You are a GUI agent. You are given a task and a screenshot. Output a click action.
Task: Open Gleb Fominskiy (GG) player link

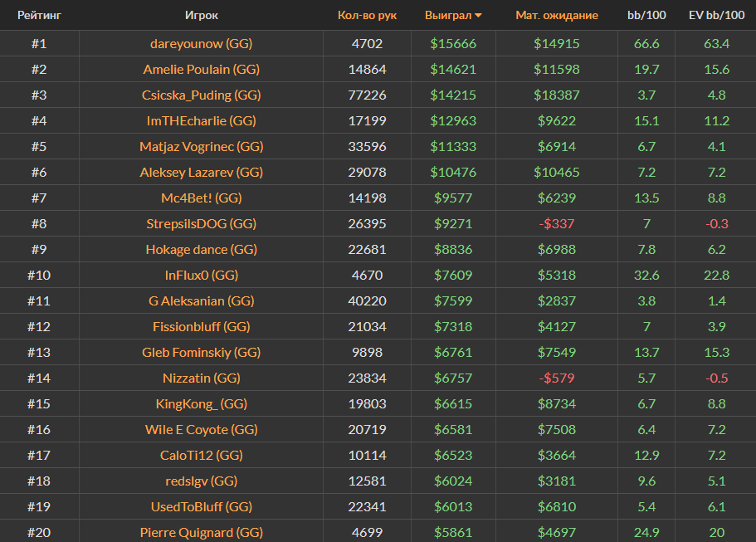point(202,352)
